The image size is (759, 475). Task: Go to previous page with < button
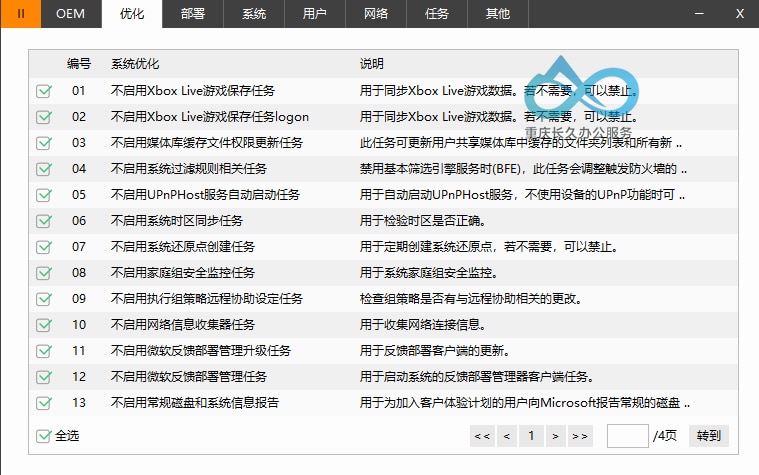[507, 436]
